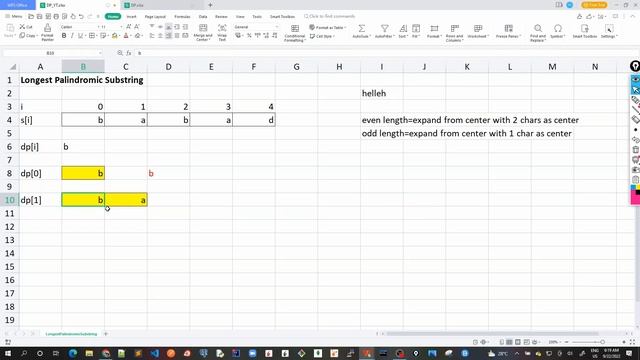The width and height of the screenshot is (640, 360).
Task: Switch to the Page Layout tab
Action: 155,17
